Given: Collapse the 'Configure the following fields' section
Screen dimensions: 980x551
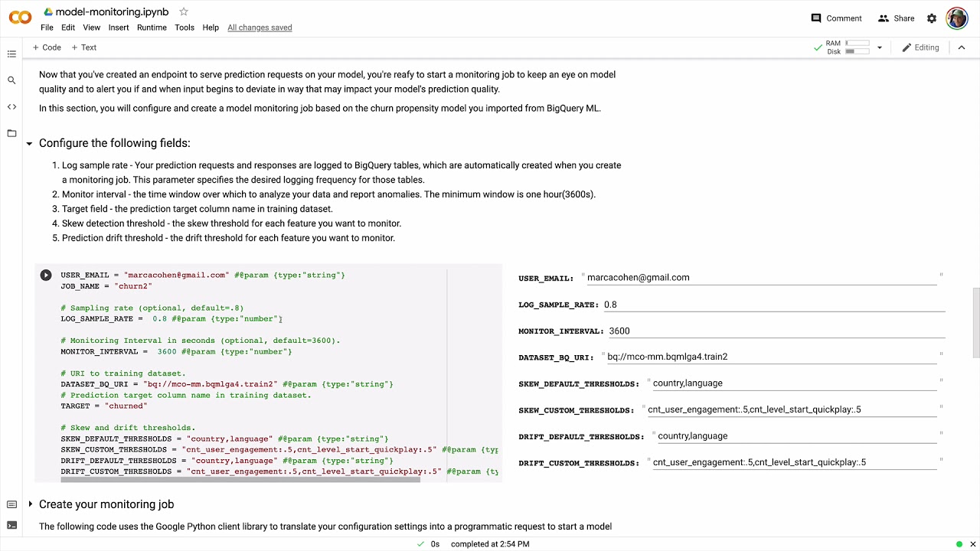Looking at the screenshot, I should (x=30, y=143).
